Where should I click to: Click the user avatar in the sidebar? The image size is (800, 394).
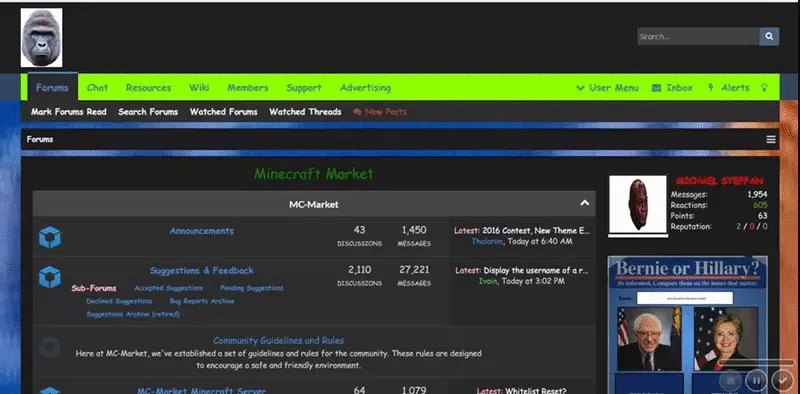[638, 204]
